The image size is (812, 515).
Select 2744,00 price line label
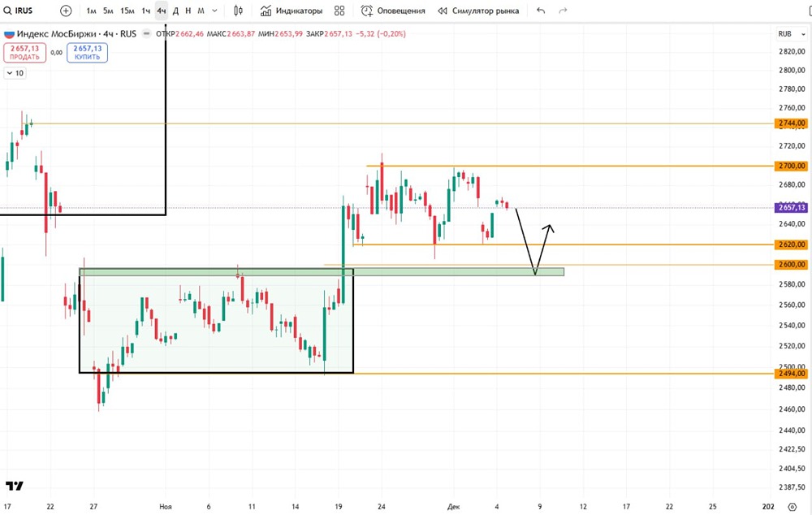pos(792,123)
